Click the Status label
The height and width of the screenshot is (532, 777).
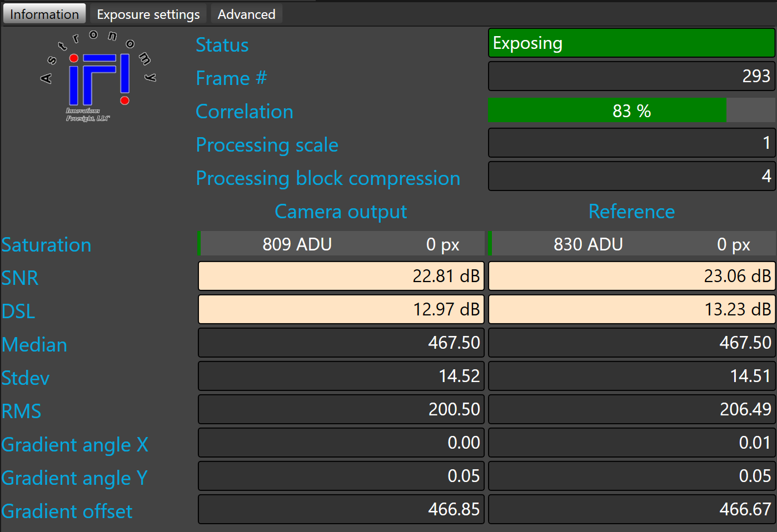point(222,45)
